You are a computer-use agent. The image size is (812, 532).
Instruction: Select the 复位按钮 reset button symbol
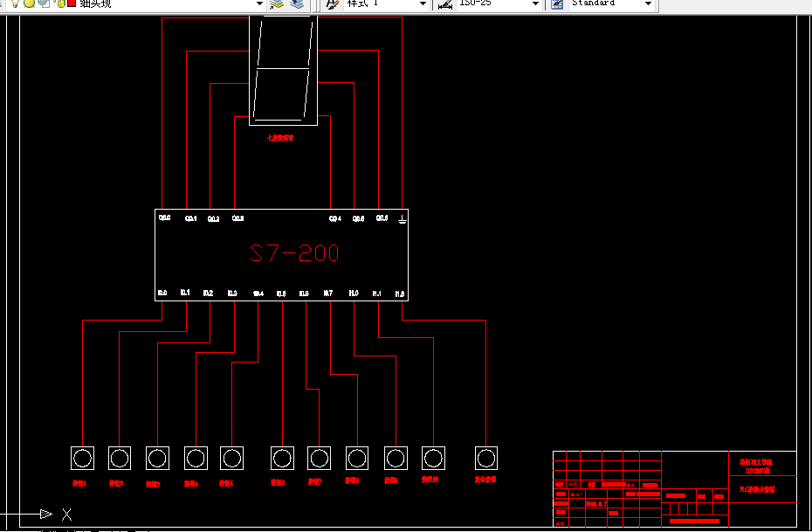click(x=486, y=458)
